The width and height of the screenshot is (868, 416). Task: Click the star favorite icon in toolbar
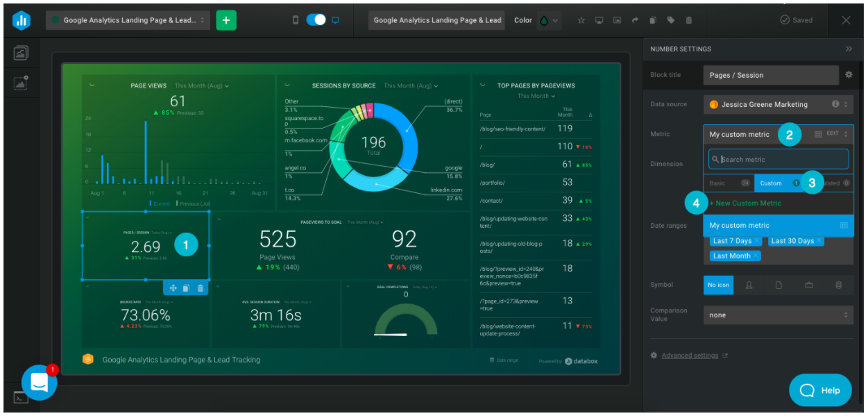click(x=581, y=21)
